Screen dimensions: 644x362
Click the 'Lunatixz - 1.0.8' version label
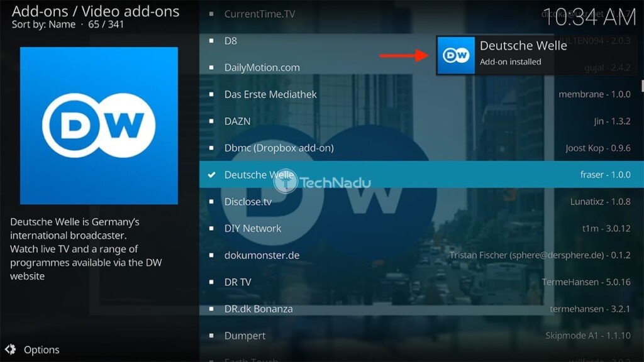(601, 202)
